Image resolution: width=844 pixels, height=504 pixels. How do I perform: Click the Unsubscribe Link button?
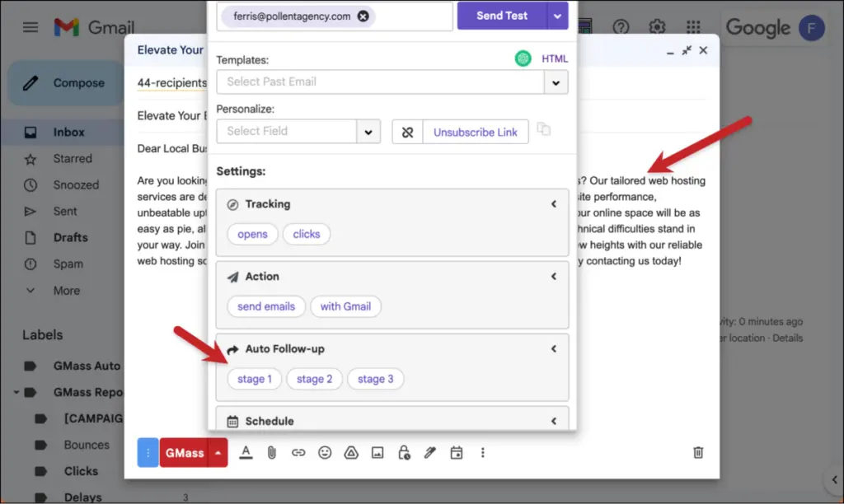click(476, 132)
